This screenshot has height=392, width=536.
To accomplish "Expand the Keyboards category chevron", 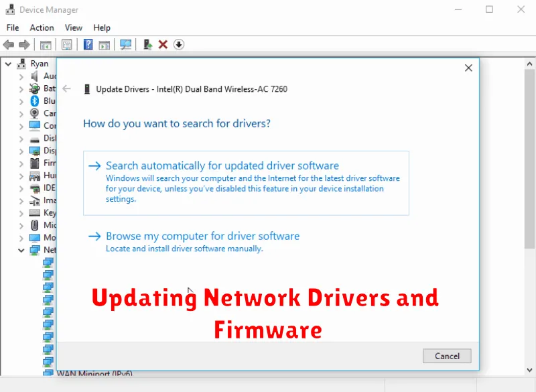I will coord(21,213).
